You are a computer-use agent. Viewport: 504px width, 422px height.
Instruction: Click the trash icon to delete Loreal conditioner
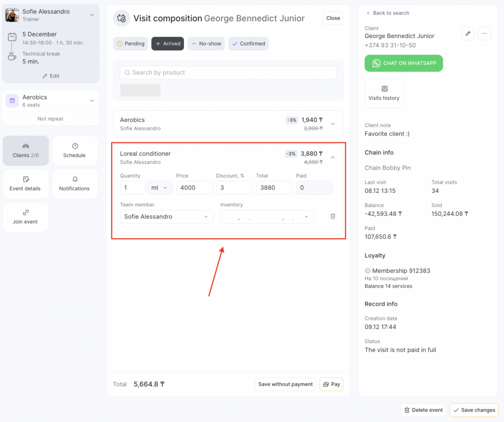coord(333,216)
